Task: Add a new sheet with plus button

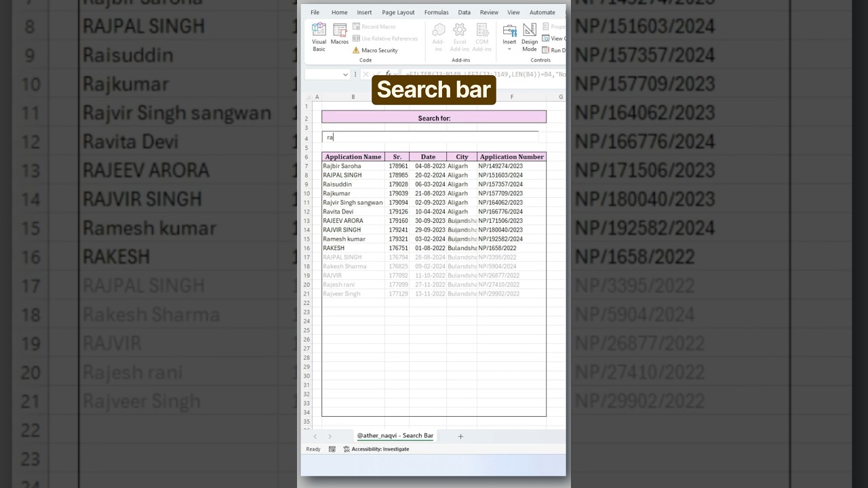Action: 460,436
